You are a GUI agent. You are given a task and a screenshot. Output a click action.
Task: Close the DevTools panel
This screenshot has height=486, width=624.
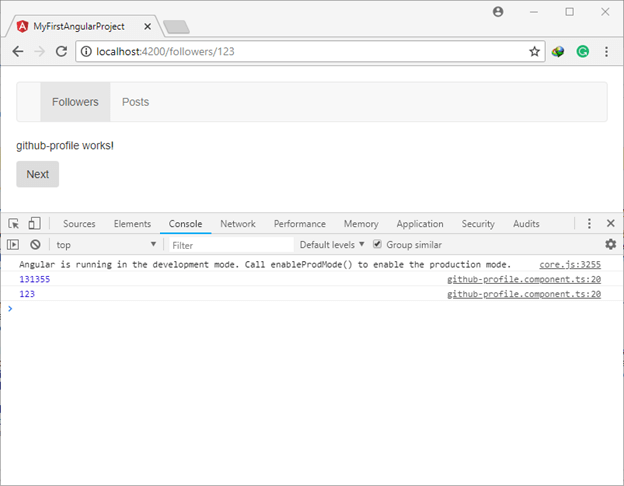click(x=611, y=223)
